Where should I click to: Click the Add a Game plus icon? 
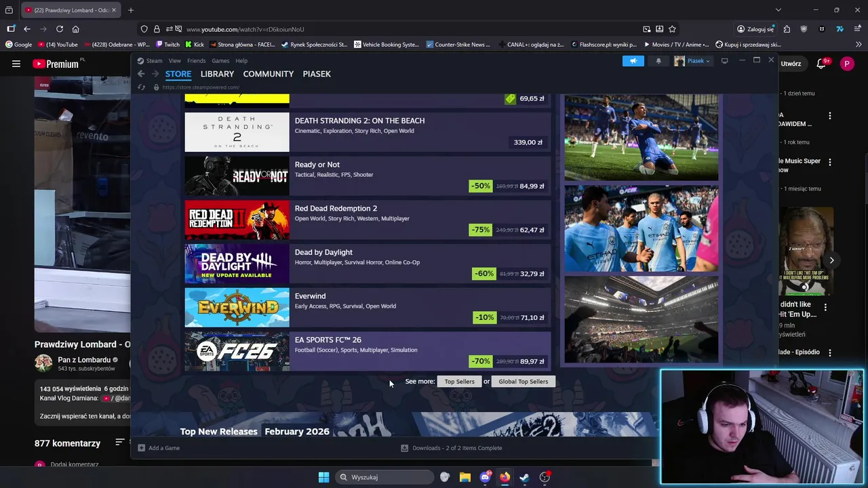[x=141, y=448]
